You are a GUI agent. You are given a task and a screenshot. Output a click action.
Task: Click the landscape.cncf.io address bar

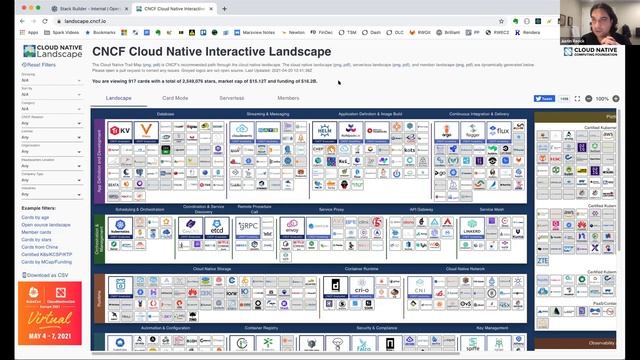click(x=278, y=21)
